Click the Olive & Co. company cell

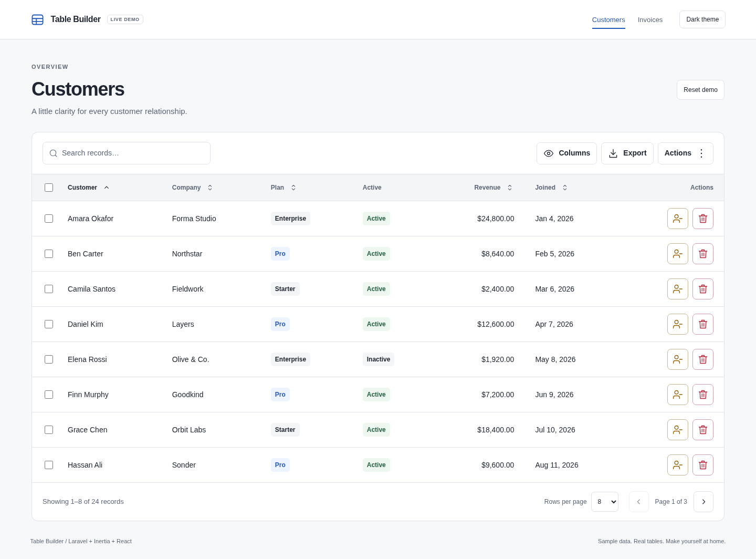point(191,359)
